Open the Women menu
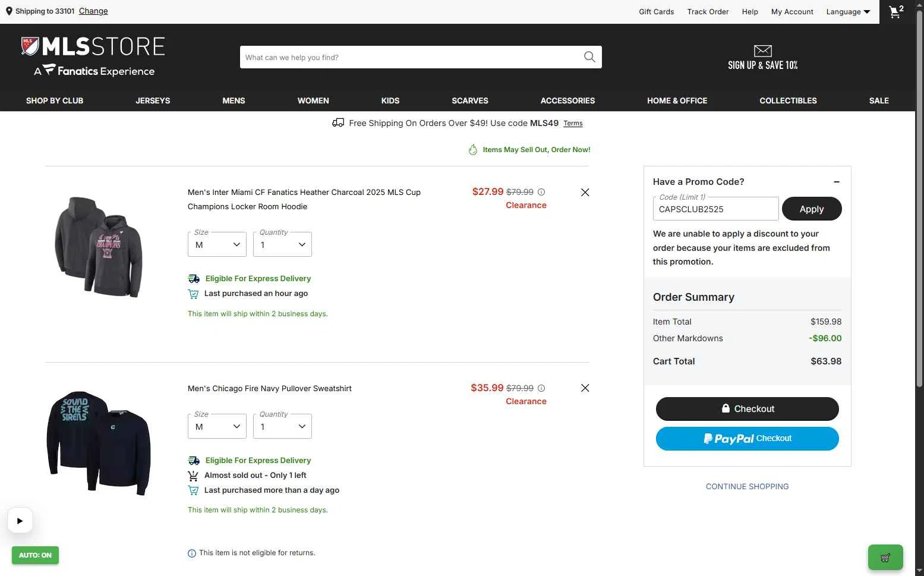924x576 pixels. click(x=313, y=100)
